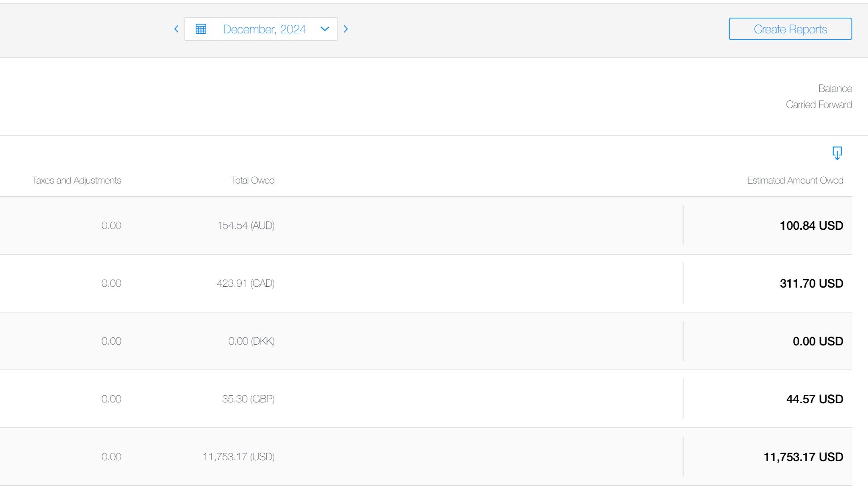The image size is (868, 488).
Task: Click the Total Owed column header
Action: coord(253,180)
